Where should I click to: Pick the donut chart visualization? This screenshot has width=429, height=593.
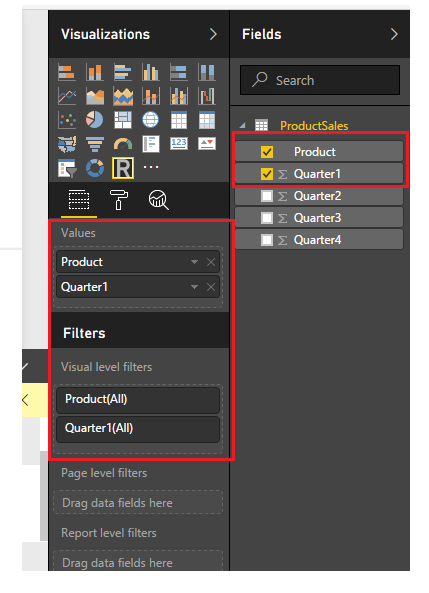pyautogui.click(x=95, y=168)
